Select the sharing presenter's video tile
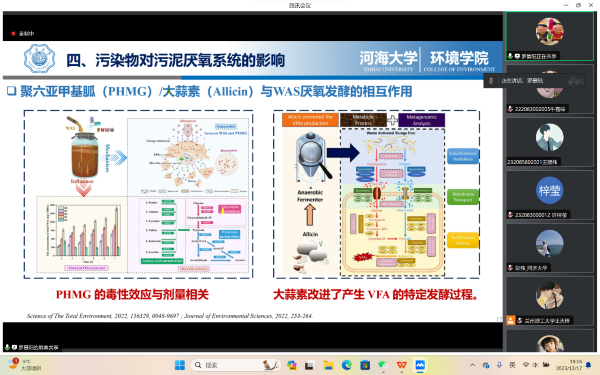Viewport: 600px width, 375px height. (x=549, y=36)
